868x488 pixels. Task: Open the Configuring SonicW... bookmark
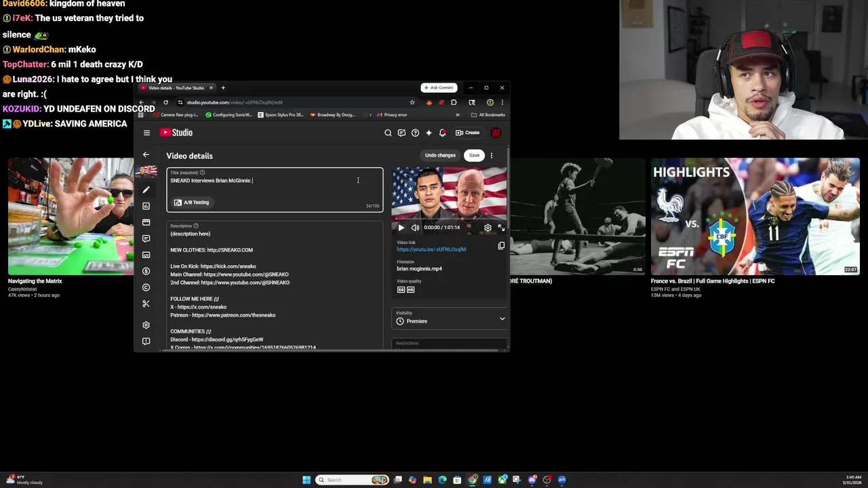point(229,115)
